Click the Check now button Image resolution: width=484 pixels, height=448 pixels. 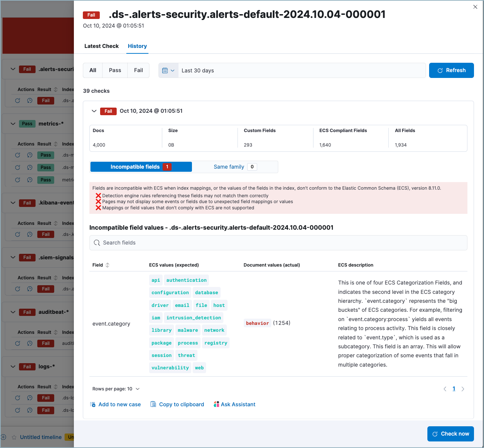[x=450, y=434]
